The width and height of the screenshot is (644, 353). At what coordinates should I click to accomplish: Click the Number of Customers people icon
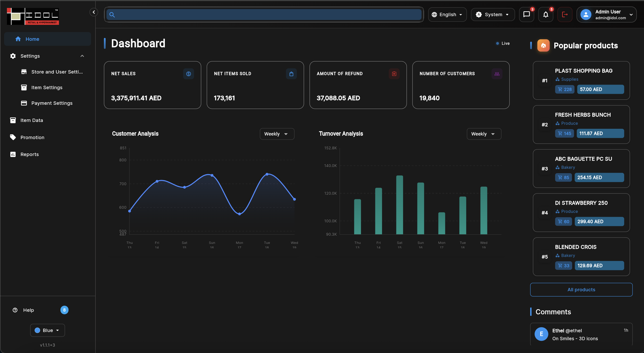pyautogui.click(x=497, y=74)
